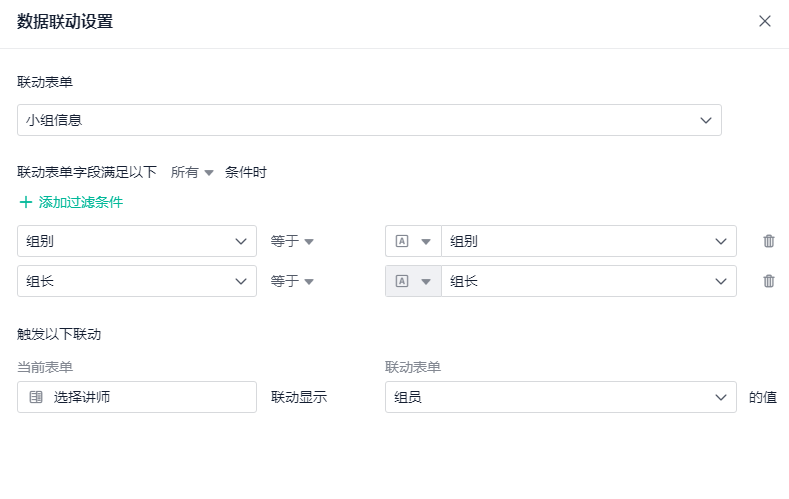
Task: Open the 组员 linked field dropdown
Action: pos(560,397)
